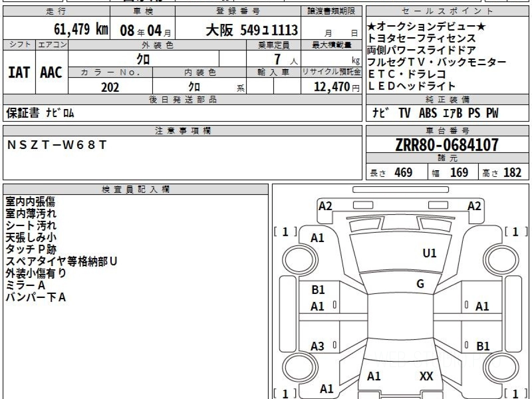Click the セールスポイント heading
This screenshot has height=399, width=532.
tap(448, 12)
